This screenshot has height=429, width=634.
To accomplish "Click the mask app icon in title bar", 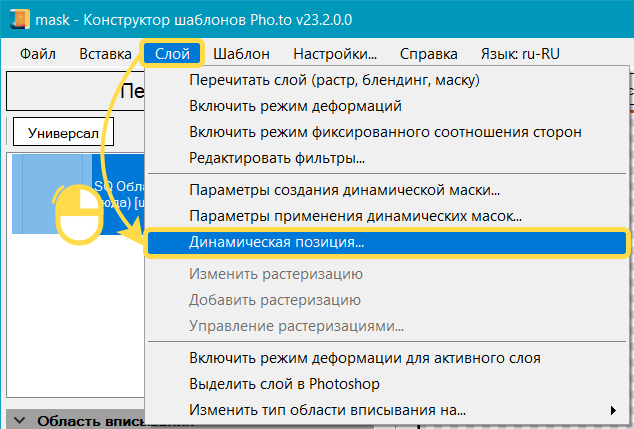I will [17, 19].
